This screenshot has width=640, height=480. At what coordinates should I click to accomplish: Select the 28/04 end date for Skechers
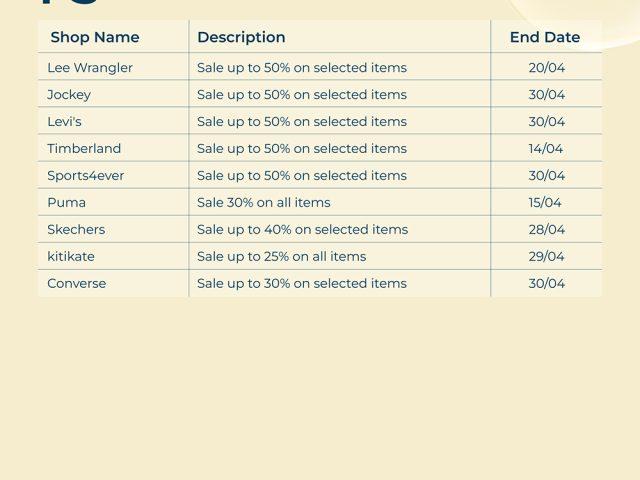click(x=546, y=230)
